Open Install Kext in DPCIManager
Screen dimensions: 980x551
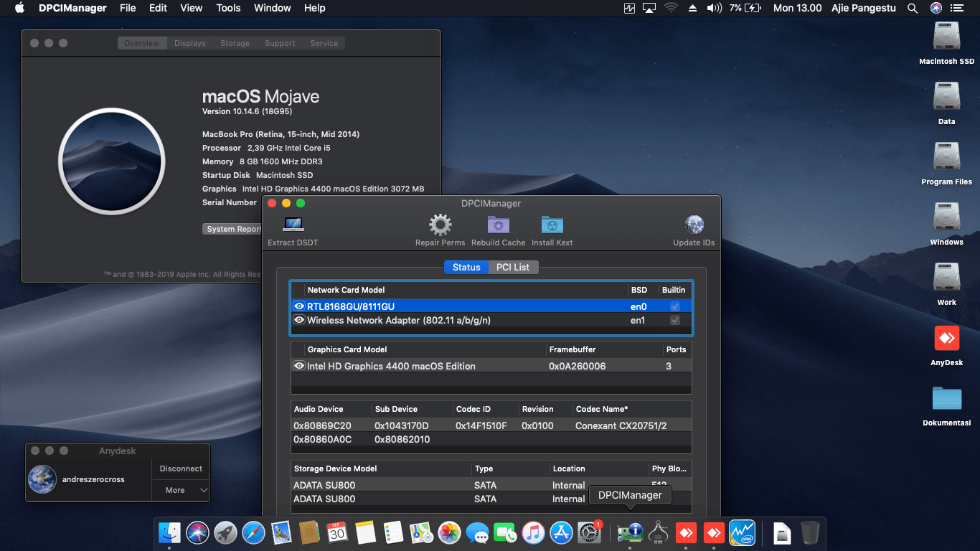pos(552,225)
